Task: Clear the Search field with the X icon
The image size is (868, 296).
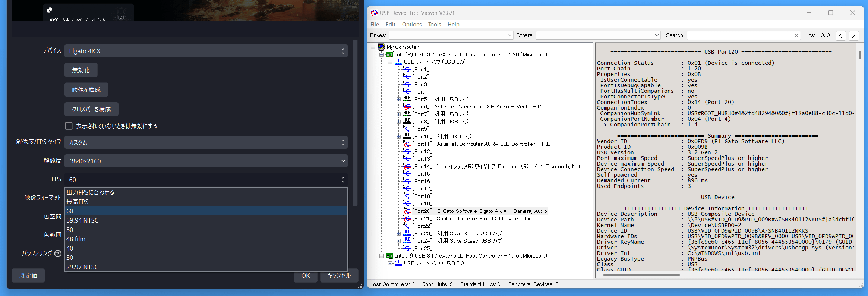Action: 796,35
